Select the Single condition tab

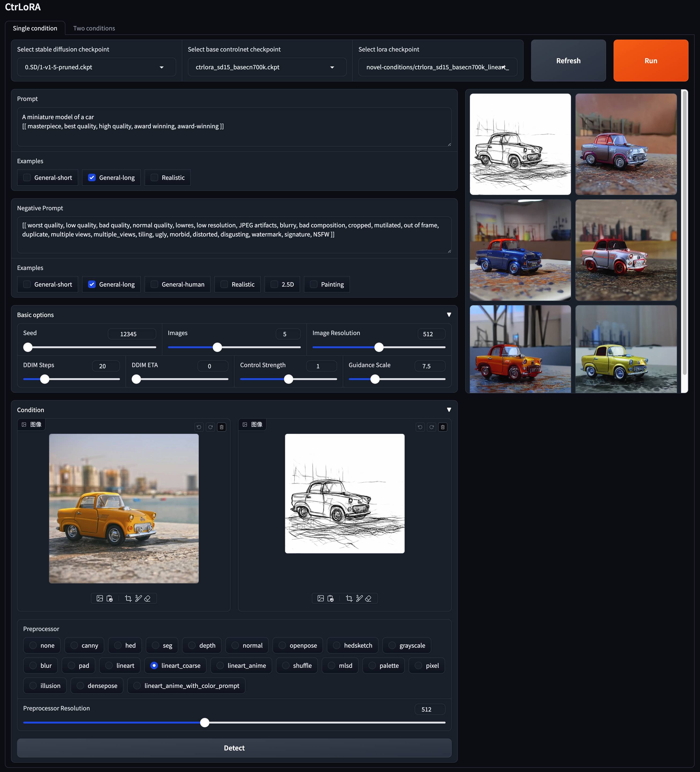coord(35,28)
